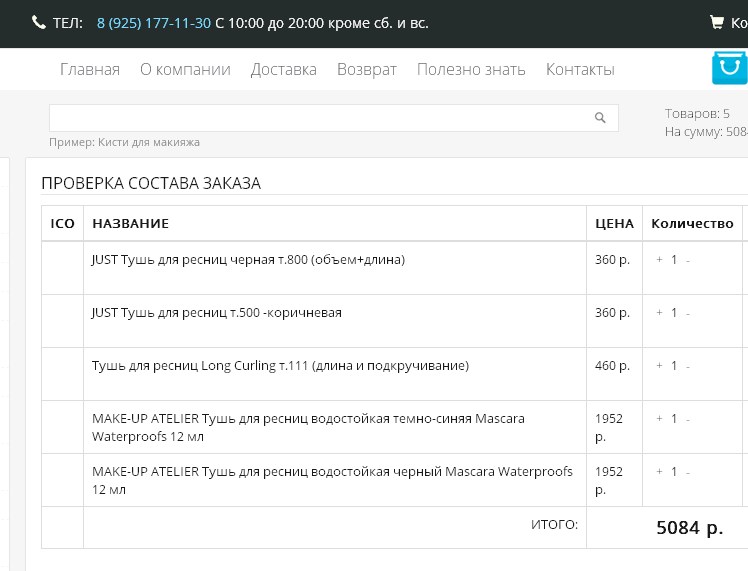Click the Количество column header
The width and height of the screenshot is (748, 571).
pos(692,223)
